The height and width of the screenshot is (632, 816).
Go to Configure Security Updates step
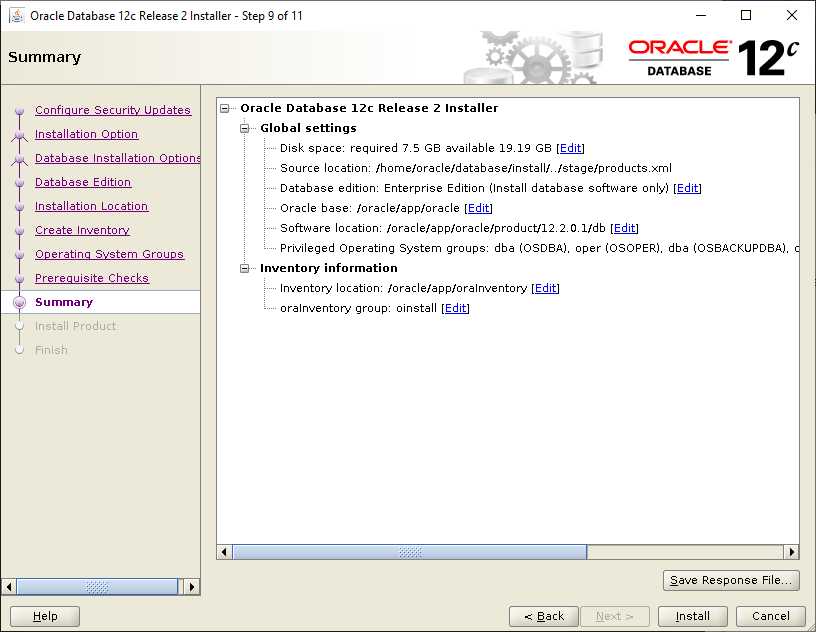tap(113, 110)
